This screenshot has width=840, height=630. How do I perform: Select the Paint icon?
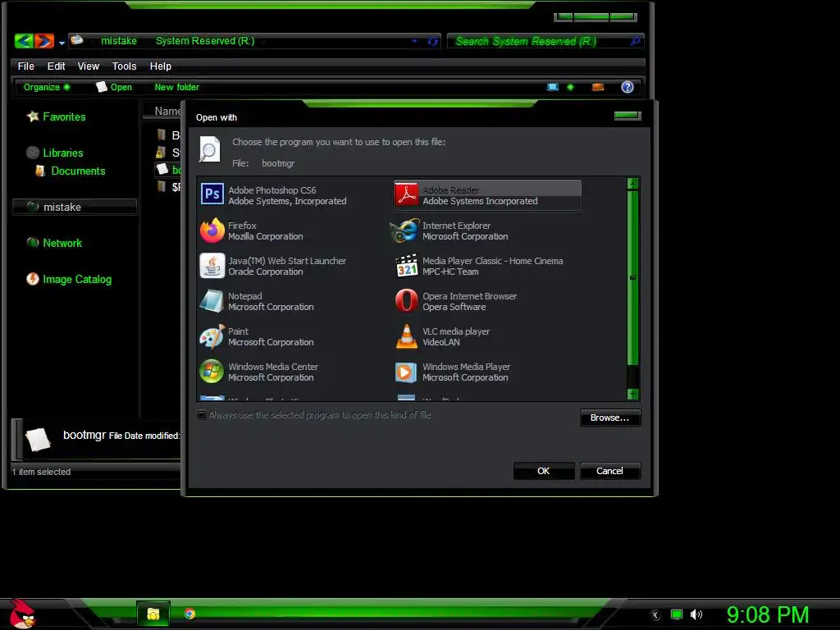click(212, 336)
